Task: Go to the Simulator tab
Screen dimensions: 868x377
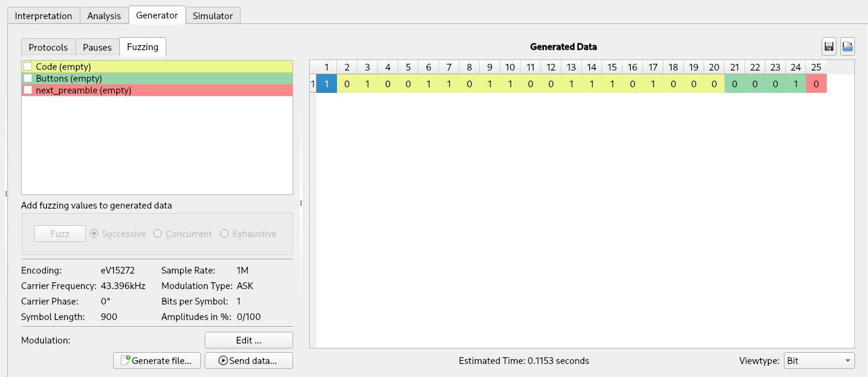Action: click(213, 15)
